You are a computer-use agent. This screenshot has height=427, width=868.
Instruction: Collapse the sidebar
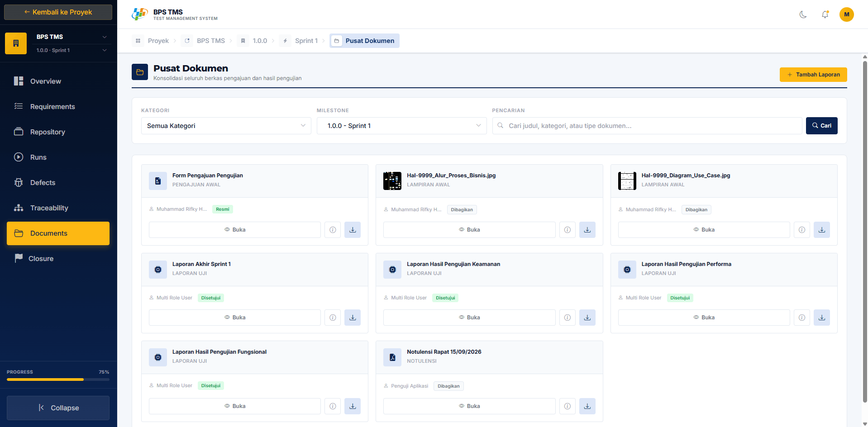click(x=58, y=408)
